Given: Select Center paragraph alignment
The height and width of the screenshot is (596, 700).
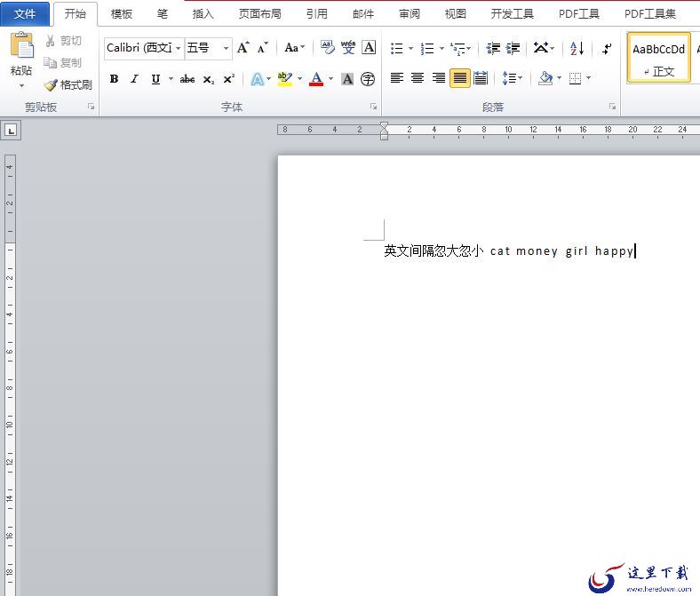Looking at the screenshot, I should click(x=418, y=78).
